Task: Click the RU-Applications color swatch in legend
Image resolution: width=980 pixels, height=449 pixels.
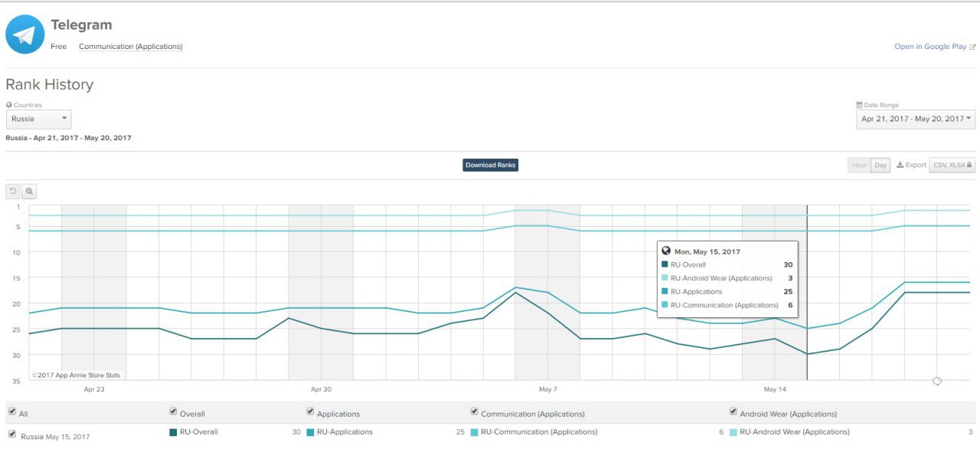Action: pos(310,432)
